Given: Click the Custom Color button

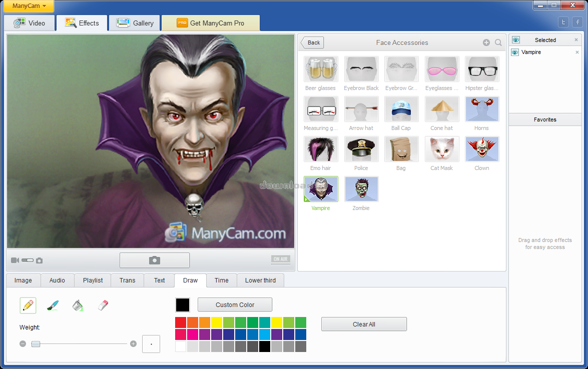Looking at the screenshot, I should 235,304.
